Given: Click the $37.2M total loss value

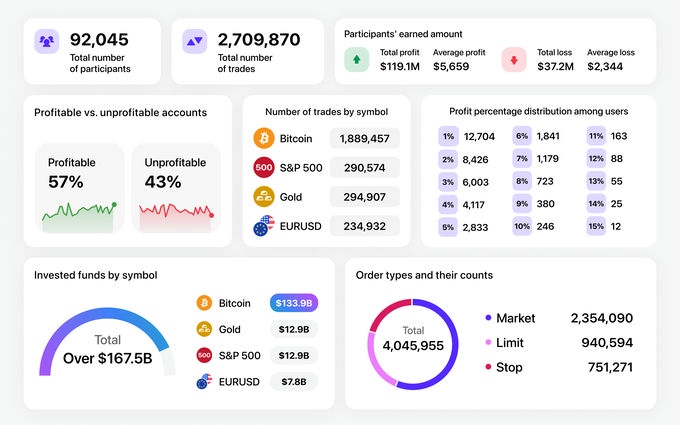Looking at the screenshot, I should coord(556,66).
